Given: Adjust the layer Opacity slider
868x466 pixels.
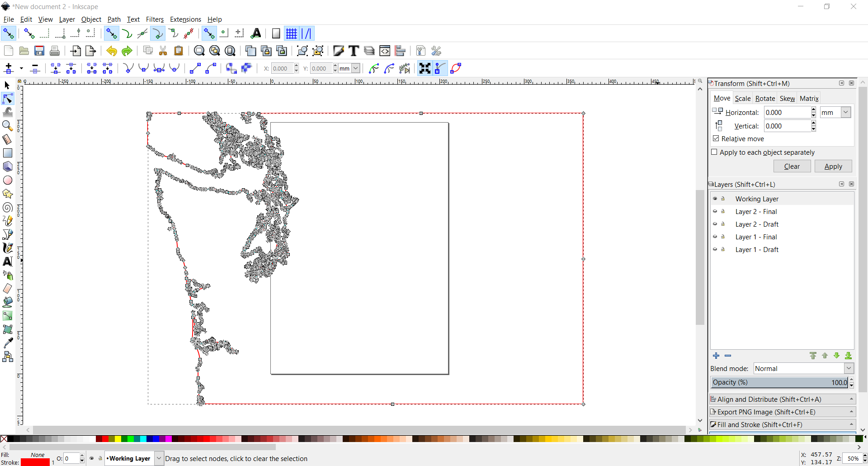Looking at the screenshot, I should tap(779, 382).
